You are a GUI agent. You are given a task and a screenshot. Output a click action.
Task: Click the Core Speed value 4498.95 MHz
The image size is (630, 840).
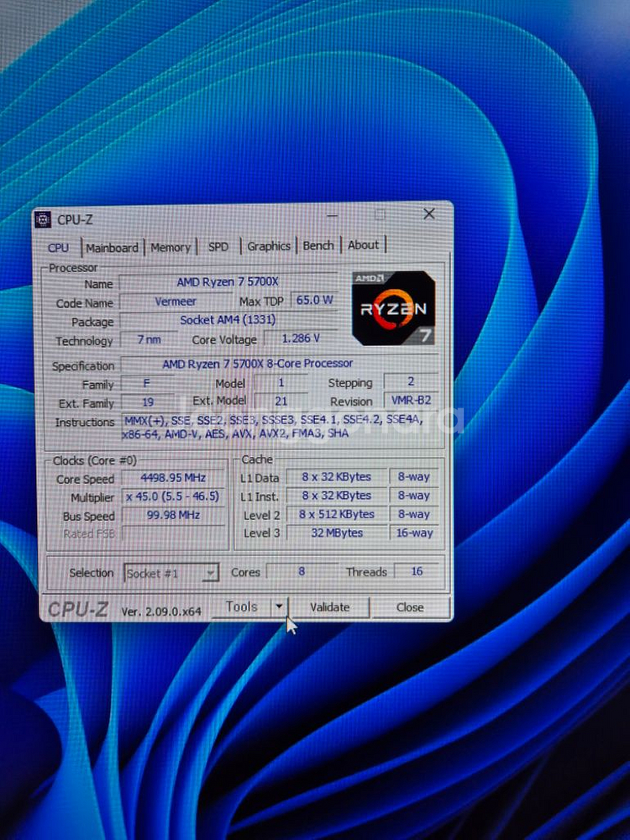click(173, 478)
